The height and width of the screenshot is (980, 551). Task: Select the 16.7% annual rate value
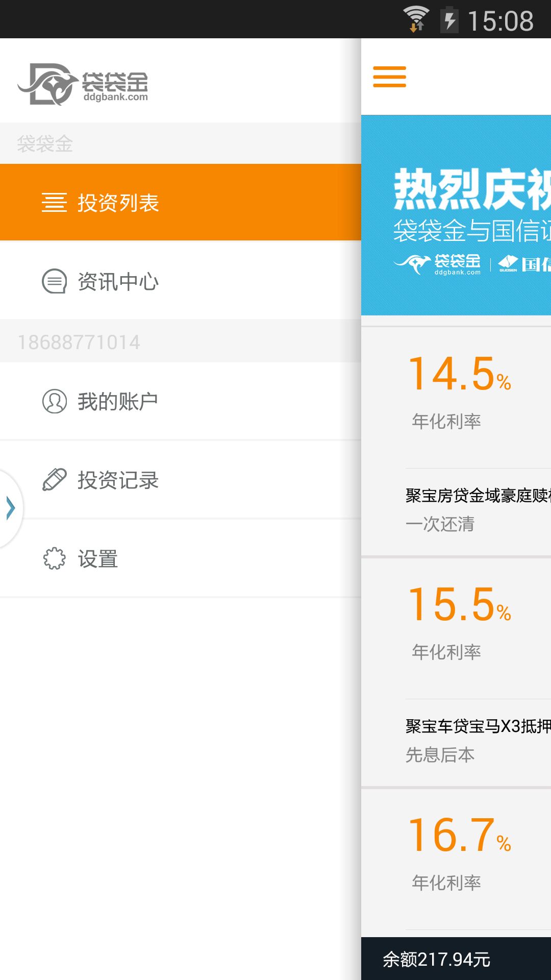point(460,835)
